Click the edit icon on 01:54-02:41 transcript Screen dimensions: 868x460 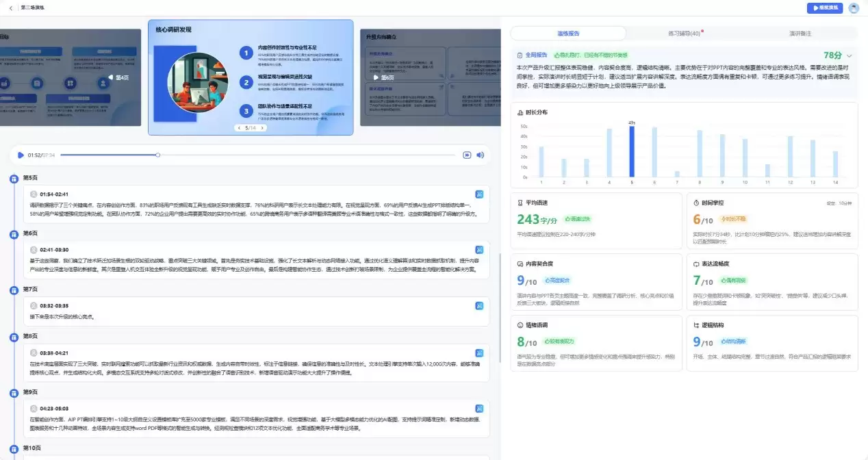480,194
